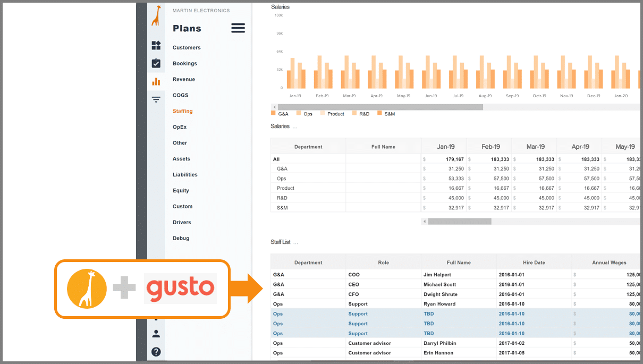Click the R&D legend color swatch
The width and height of the screenshot is (643, 364).
point(354,113)
